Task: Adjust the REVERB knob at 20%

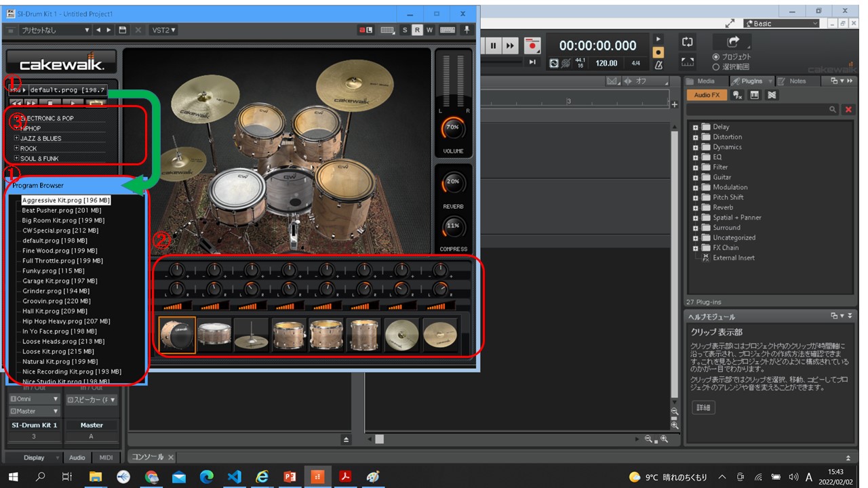Action: [x=452, y=182]
